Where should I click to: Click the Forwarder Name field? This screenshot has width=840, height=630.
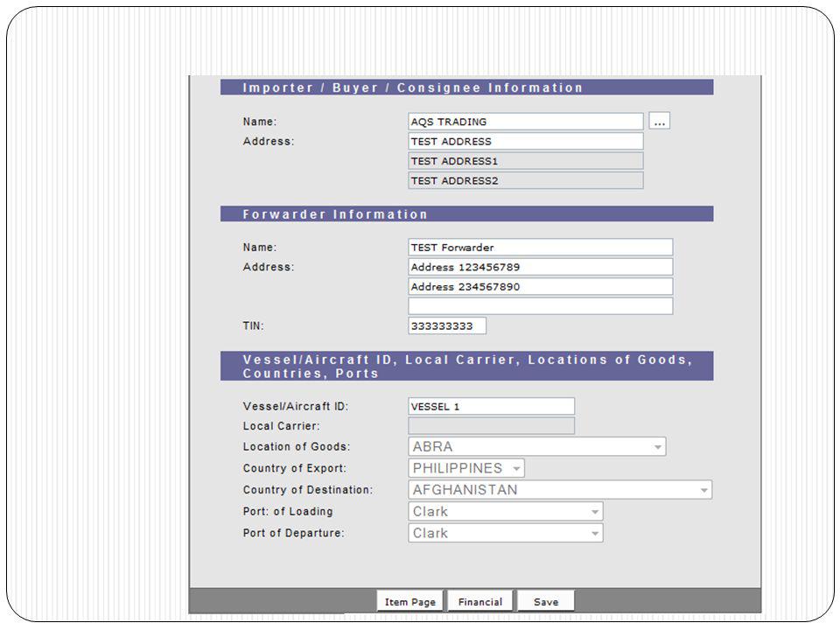click(540, 248)
